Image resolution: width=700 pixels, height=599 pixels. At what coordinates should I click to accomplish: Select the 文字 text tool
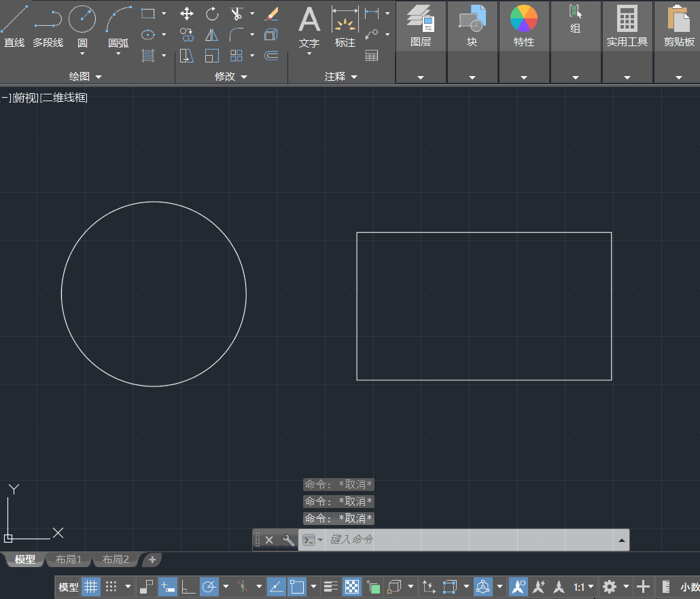(x=309, y=28)
